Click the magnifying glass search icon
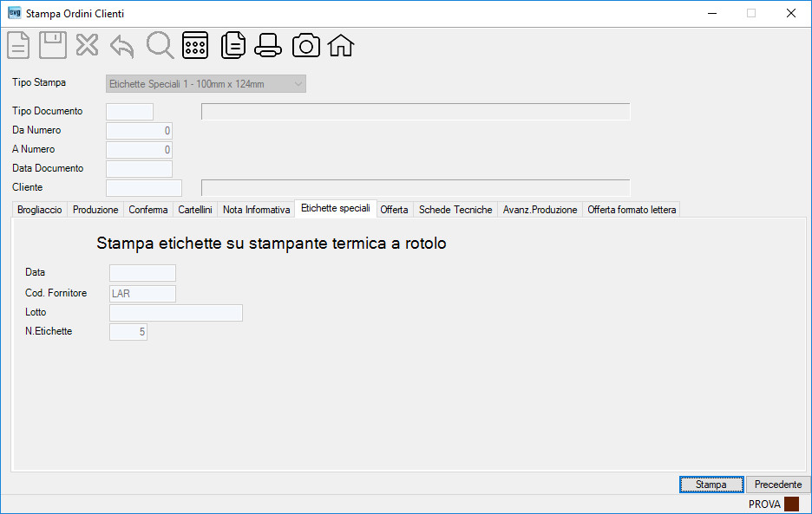The image size is (812, 514). [160, 45]
